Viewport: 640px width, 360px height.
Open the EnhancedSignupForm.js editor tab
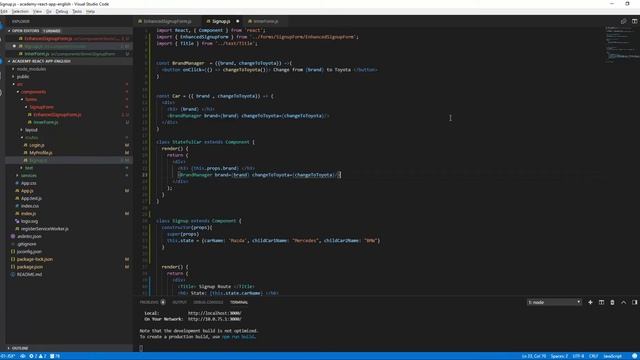167,21
